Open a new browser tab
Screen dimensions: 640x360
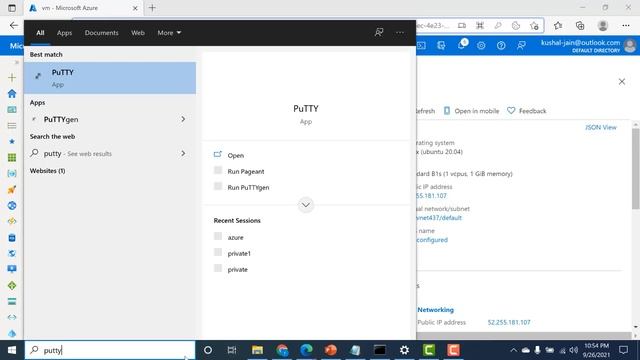pos(152,8)
